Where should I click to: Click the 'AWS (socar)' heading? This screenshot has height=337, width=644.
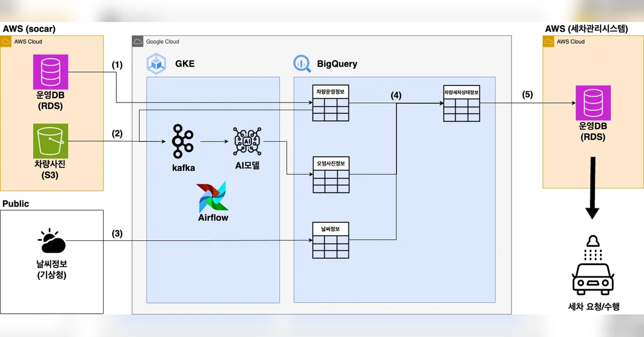coord(30,28)
